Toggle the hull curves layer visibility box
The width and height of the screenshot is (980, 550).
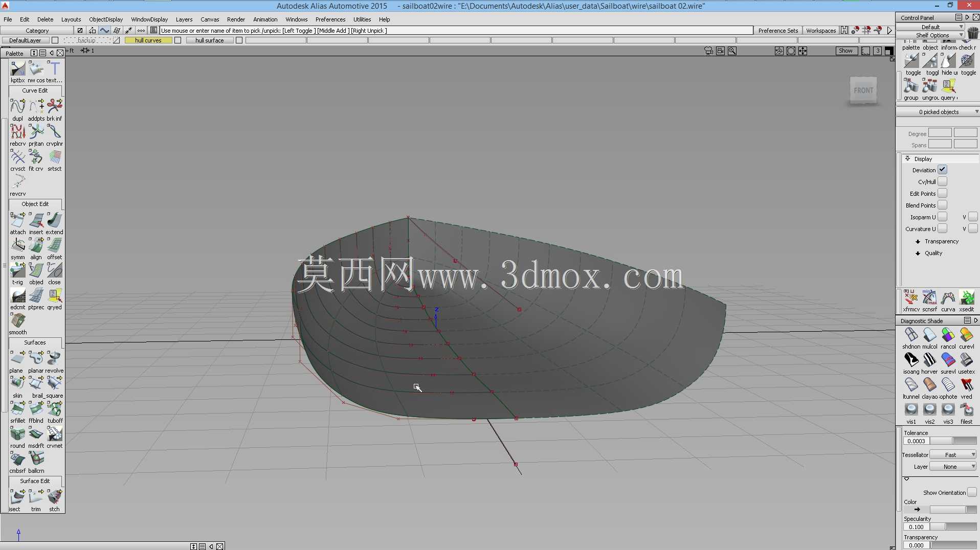[x=177, y=40]
